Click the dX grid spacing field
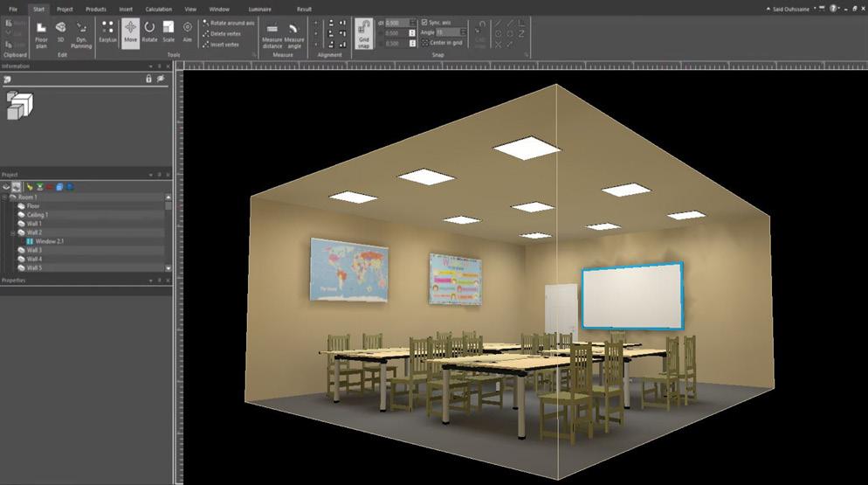The width and height of the screenshot is (868, 485). 400,23
